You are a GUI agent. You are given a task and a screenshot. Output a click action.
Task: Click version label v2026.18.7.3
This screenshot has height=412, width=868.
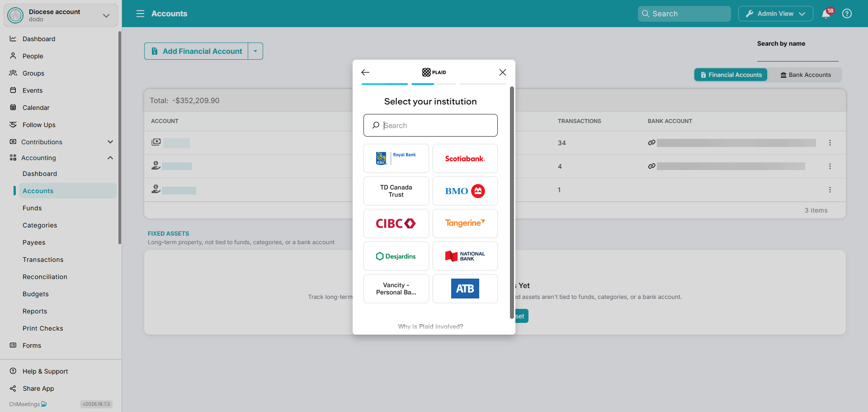pyautogui.click(x=96, y=404)
